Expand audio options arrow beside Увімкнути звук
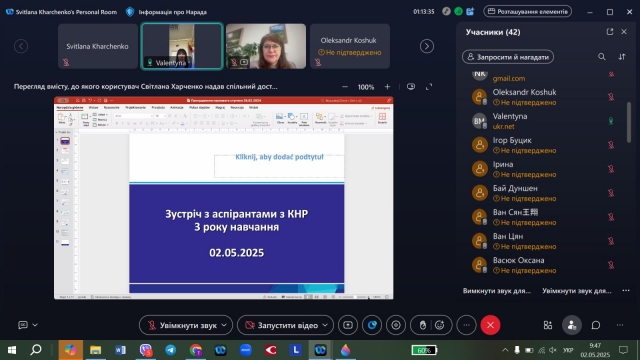Screen dimensions: 640x360 (224, 325)
